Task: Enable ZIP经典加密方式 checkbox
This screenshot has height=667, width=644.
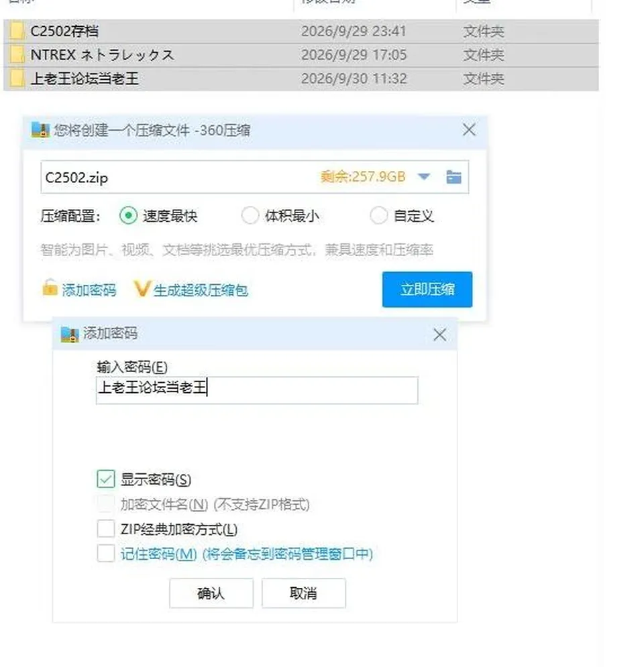Action: click(x=105, y=529)
